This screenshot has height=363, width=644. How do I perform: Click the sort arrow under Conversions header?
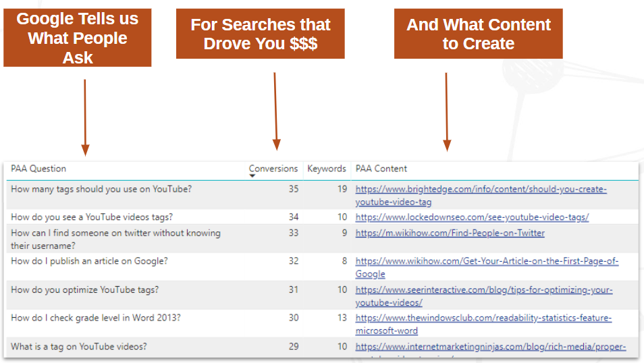click(x=252, y=176)
